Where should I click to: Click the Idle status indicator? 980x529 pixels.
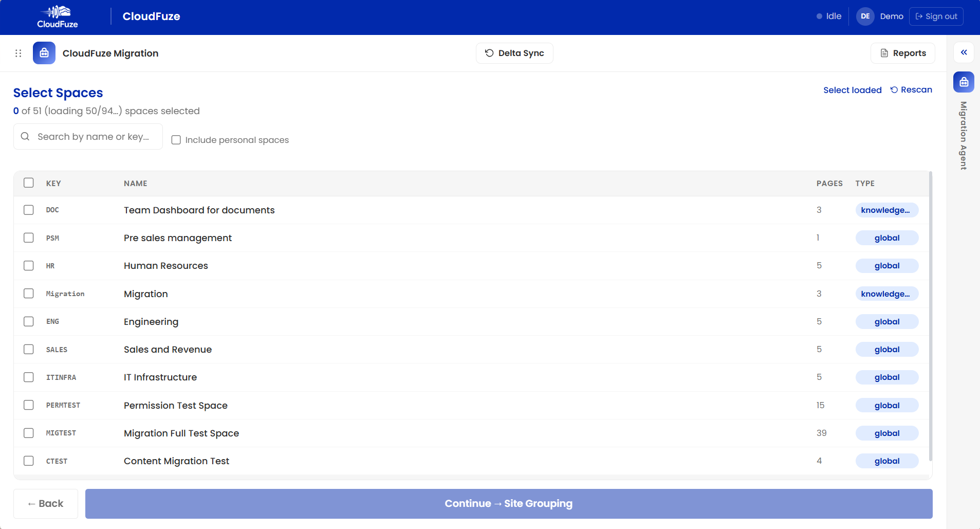pos(829,16)
